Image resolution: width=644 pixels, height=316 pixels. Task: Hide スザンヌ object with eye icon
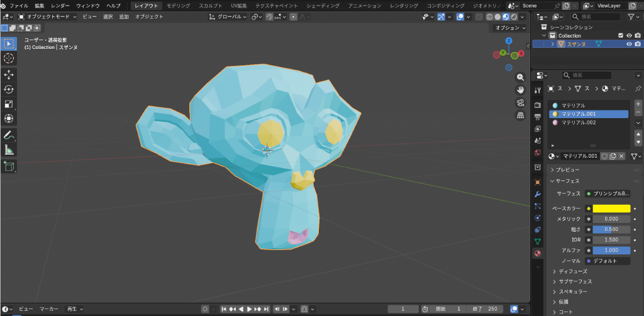[x=628, y=44]
